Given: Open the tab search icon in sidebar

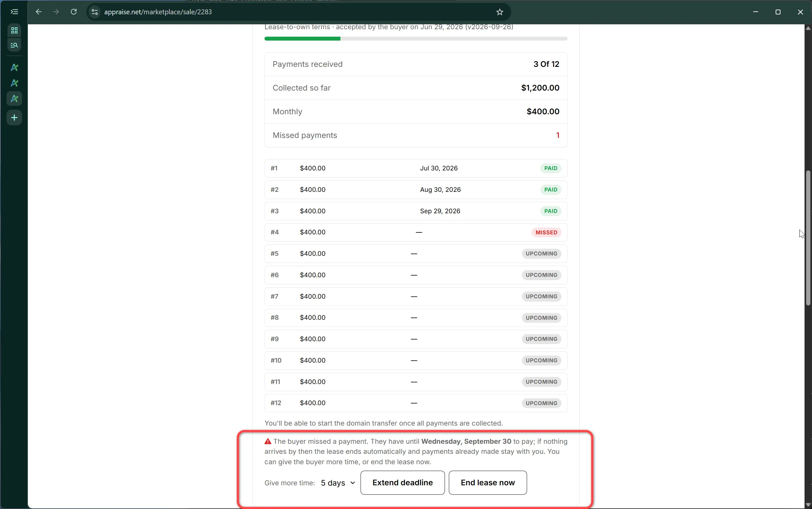Looking at the screenshot, I should coord(14,45).
